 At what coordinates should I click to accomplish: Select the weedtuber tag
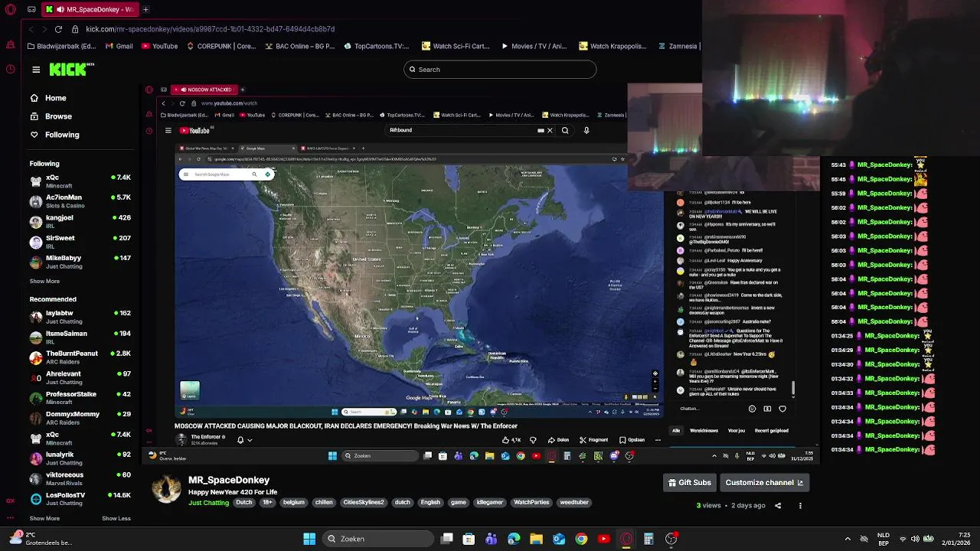pyautogui.click(x=574, y=503)
